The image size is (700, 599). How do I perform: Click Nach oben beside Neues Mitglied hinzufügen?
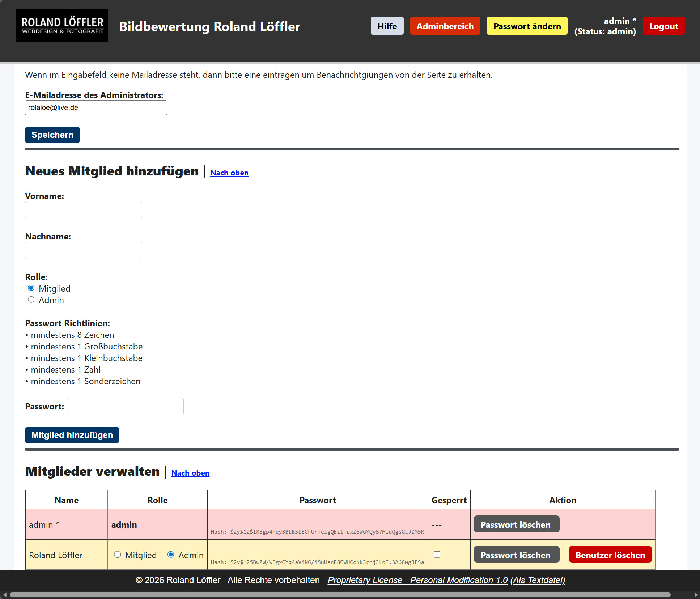pyautogui.click(x=229, y=173)
